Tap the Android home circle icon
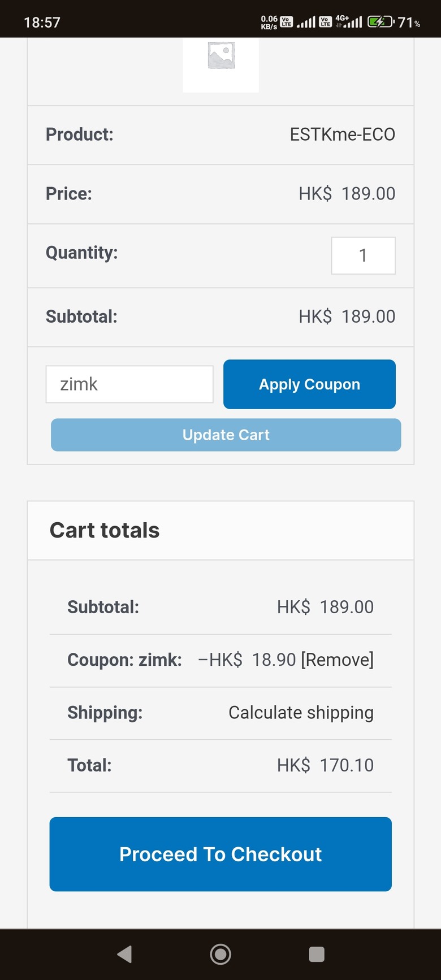This screenshot has width=441, height=980. [x=220, y=954]
